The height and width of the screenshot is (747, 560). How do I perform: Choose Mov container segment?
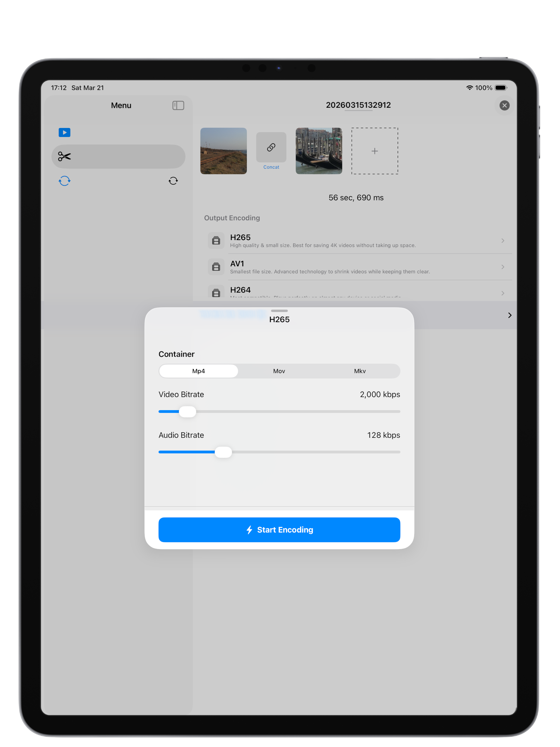pos(279,371)
